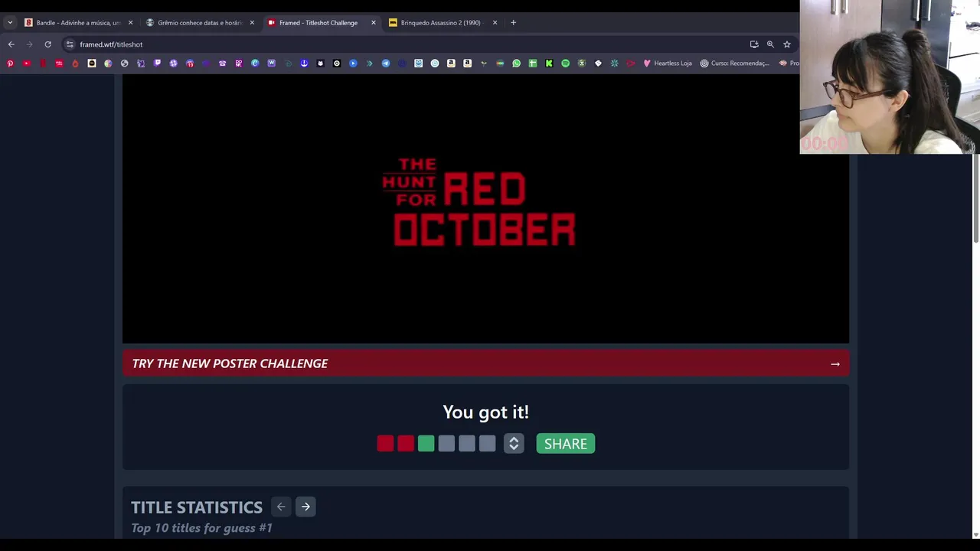Click the last gray unused guess square
Viewport: 980px width, 551px height.
pos(487,444)
